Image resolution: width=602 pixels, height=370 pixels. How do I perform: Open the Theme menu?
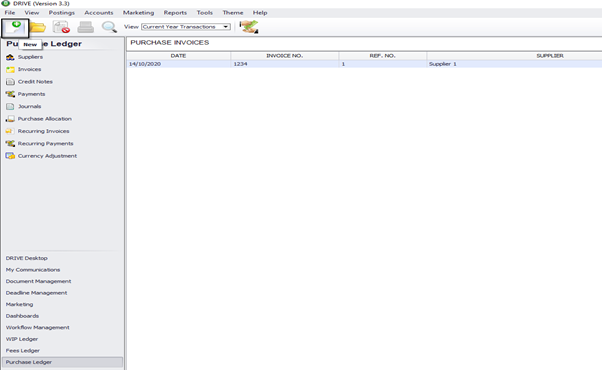pyautogui.click(x=233, y=13)
